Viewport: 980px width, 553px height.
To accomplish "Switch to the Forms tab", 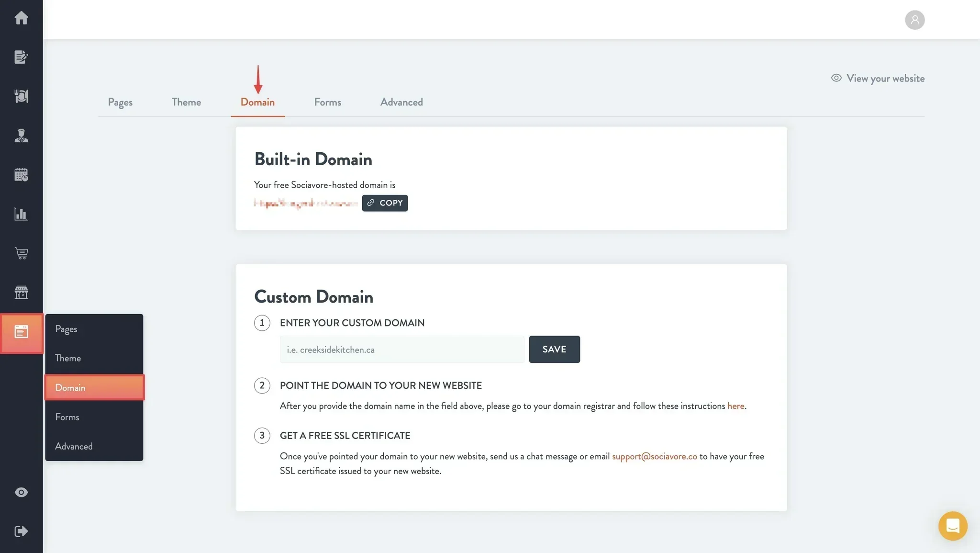I will (328, 102).
